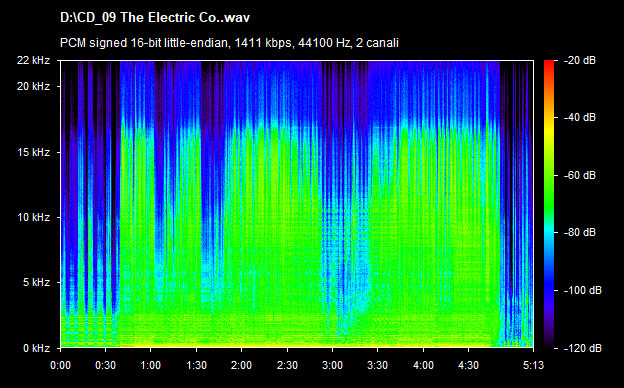624x388 pixels.
Task: Click the green -60 dB region of color scale
Action: (549, 175)
